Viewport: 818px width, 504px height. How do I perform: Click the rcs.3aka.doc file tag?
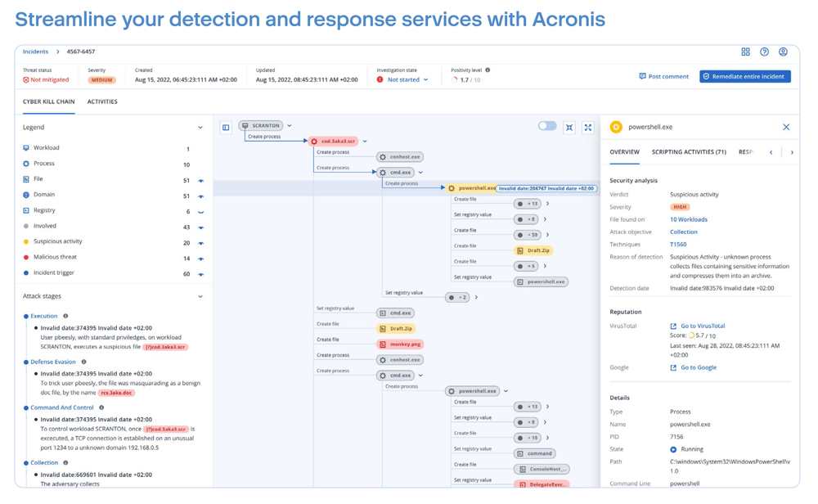117,393
